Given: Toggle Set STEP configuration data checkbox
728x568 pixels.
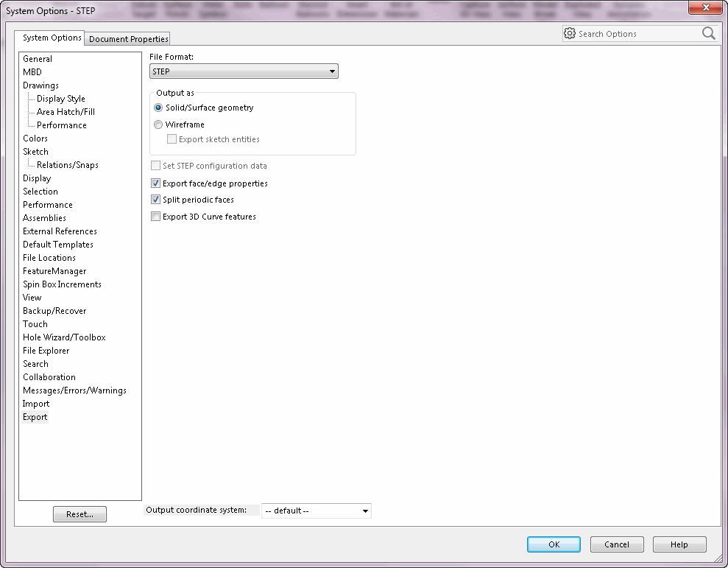Looking at the screenshot, I should tap(155, 166).
